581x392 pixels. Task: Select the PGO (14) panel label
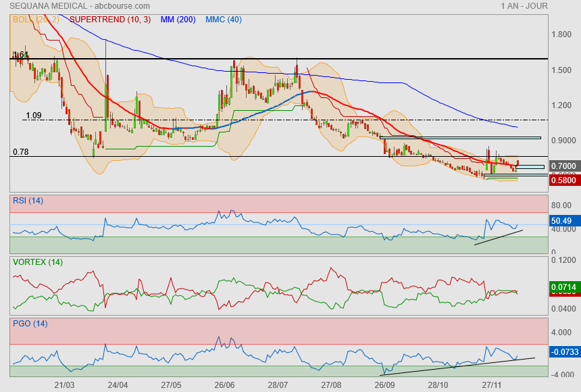(x=29, y=323)
